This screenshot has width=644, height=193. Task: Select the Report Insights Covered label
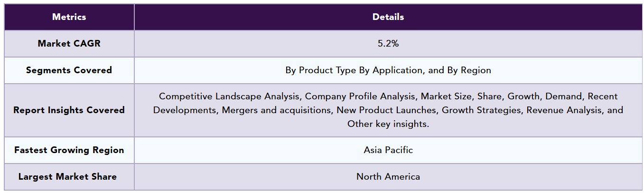[x=69, y=110]
